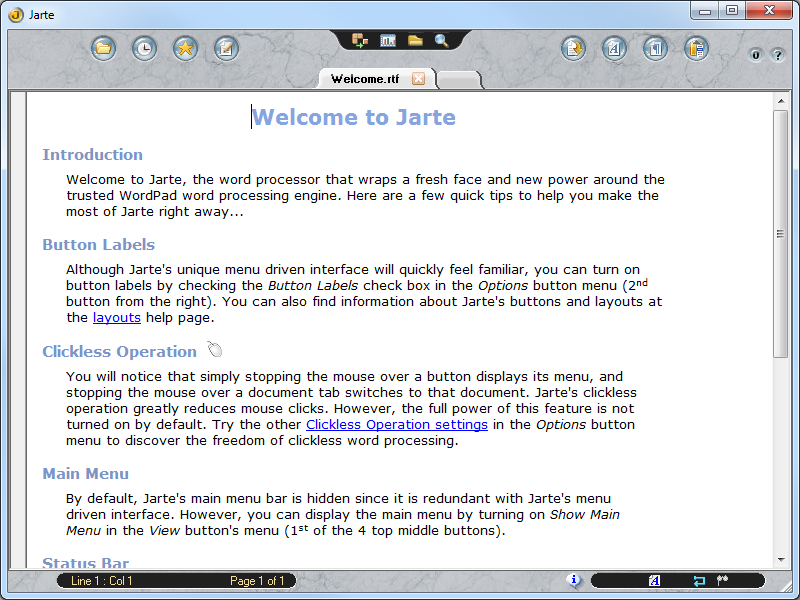Click the chart icon in top middle group
The image size is (800, 600).
[388, 41]
